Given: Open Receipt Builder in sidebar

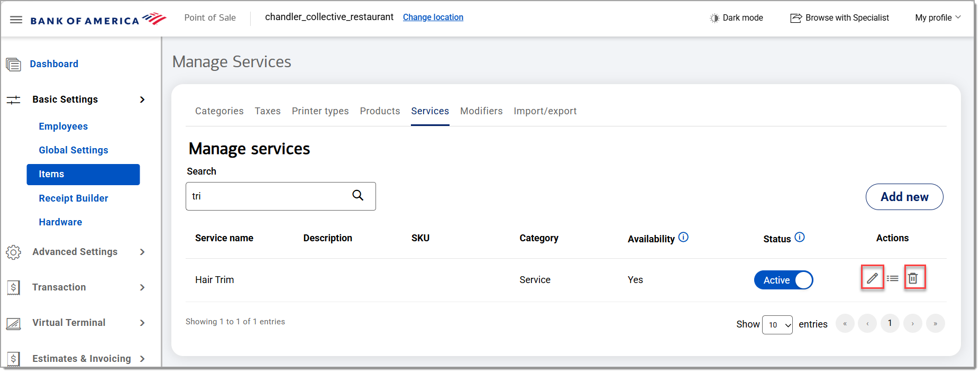Looking at the screenshot, I should 74,198.
